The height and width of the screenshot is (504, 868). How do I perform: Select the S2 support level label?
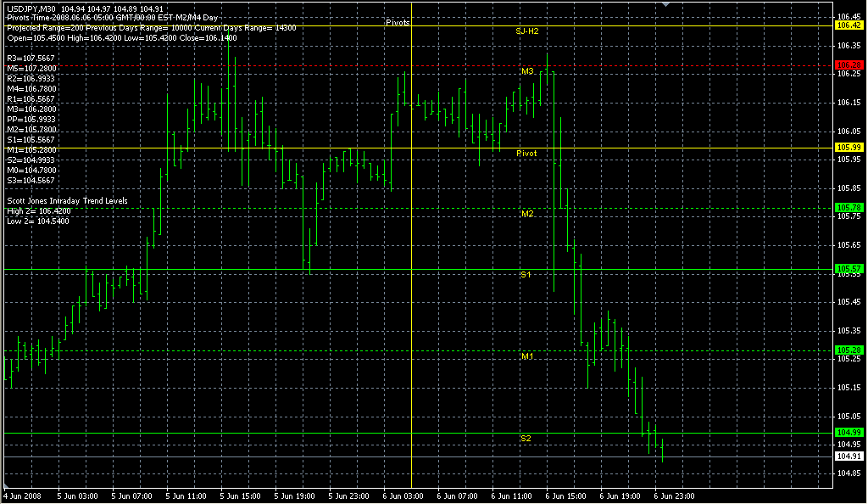point(526,438)
